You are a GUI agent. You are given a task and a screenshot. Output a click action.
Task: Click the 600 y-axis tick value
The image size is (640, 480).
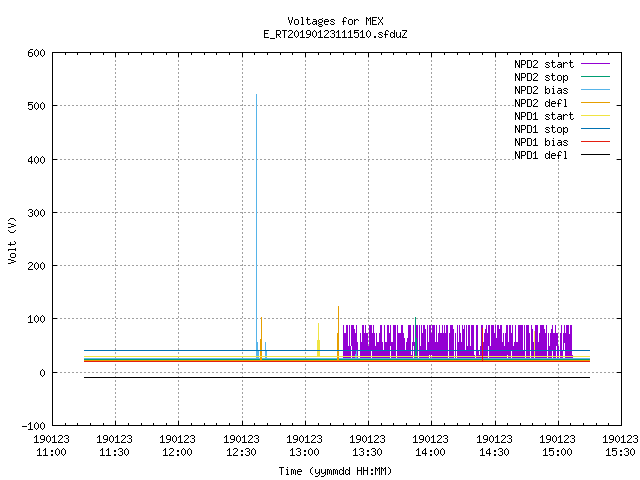pos(36,53)
